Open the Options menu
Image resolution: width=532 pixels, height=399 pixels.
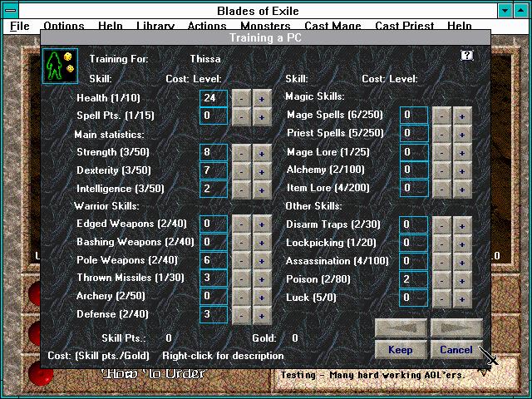tap(64, 26)
